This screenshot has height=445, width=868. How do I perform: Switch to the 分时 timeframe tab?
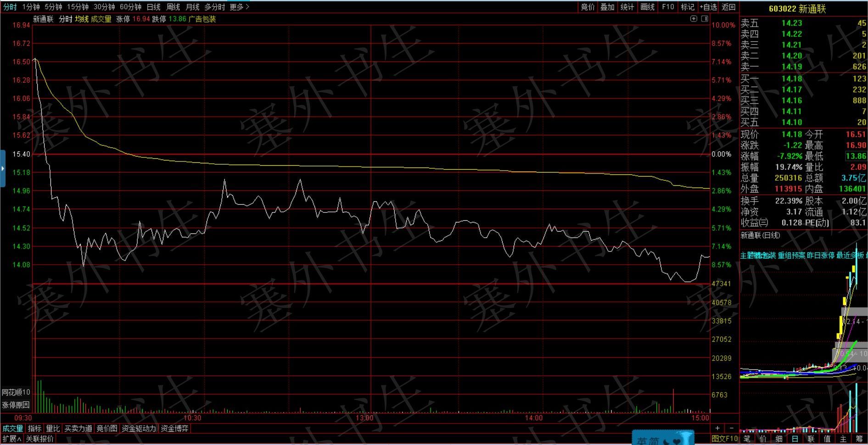pos(10,7)
